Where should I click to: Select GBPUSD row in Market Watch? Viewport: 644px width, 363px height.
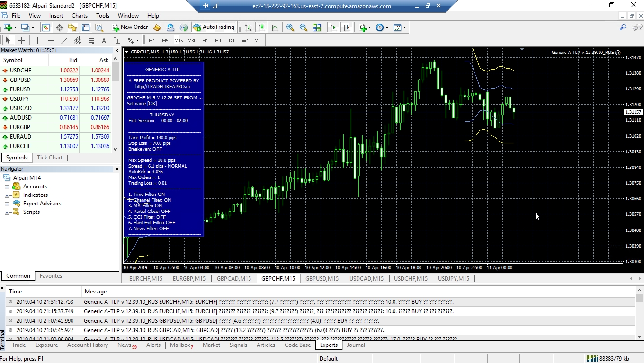(56, 80)
